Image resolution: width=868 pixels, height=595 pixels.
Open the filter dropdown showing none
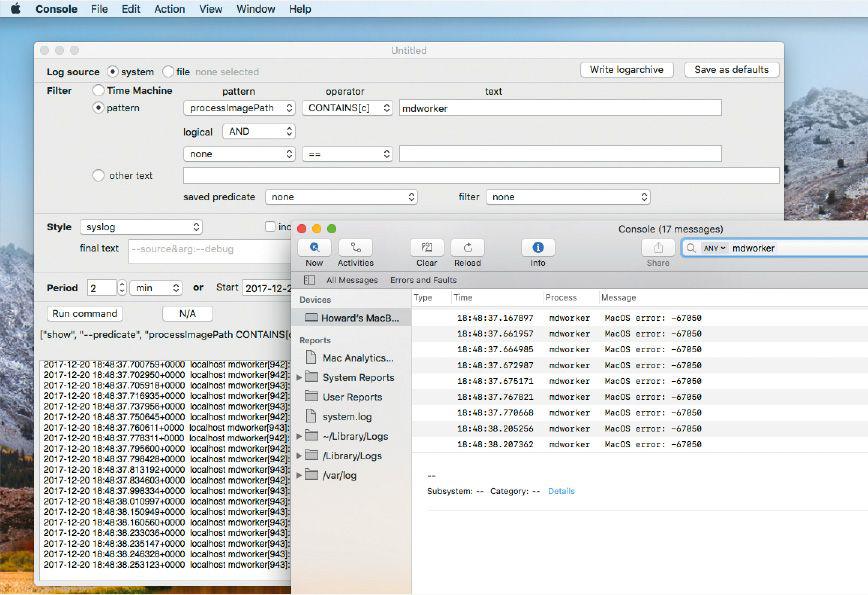(x=568, y=197)
